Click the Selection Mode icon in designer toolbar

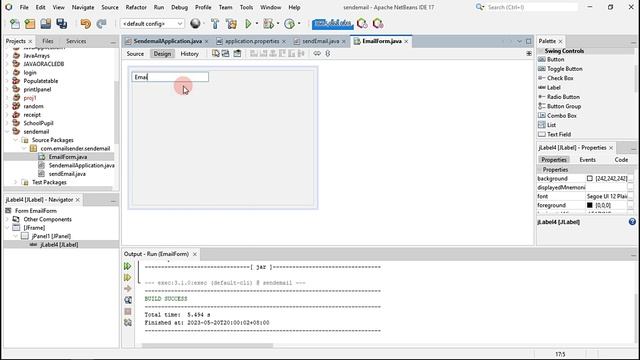click(x=216, y=53)
